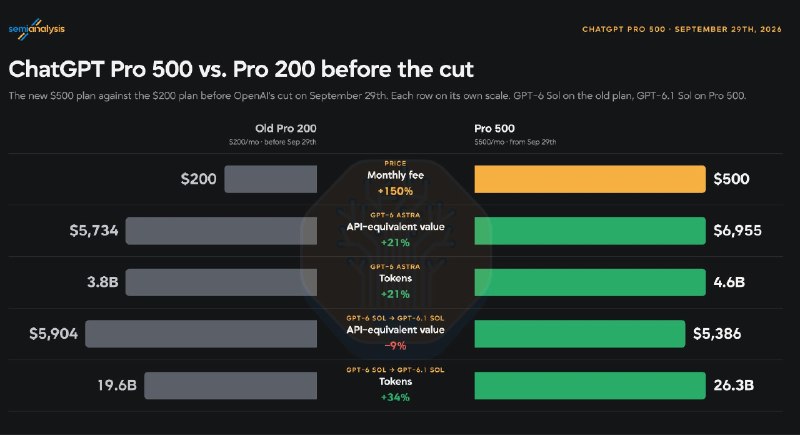The width and height of the screenshot is (800, 435).
Task: Click the orange $500 monthly fee bar
Action: coord(590,179)
